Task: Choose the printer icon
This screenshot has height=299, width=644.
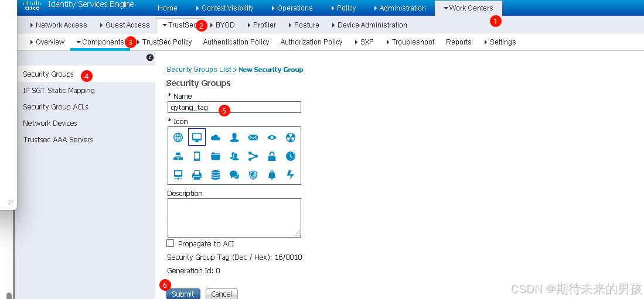Action: [x=197, y=175]
